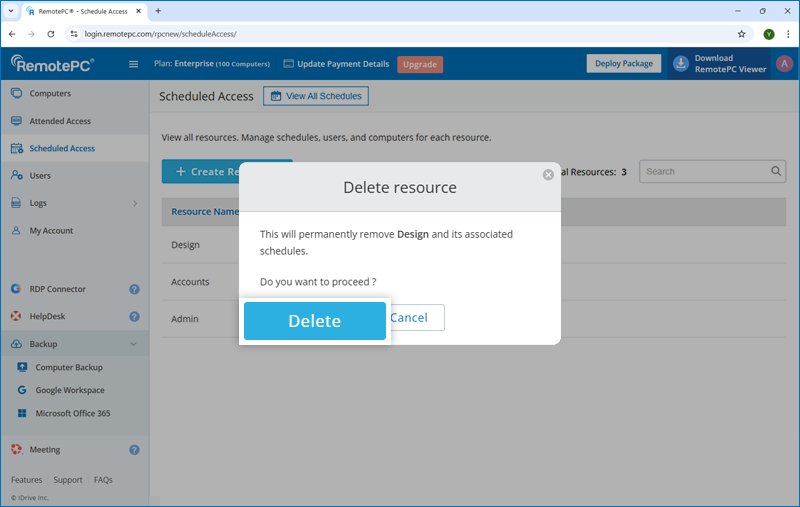Open help for RDP Connector
This screenshot has height=507, width=800.
click(x=134, y=289)
